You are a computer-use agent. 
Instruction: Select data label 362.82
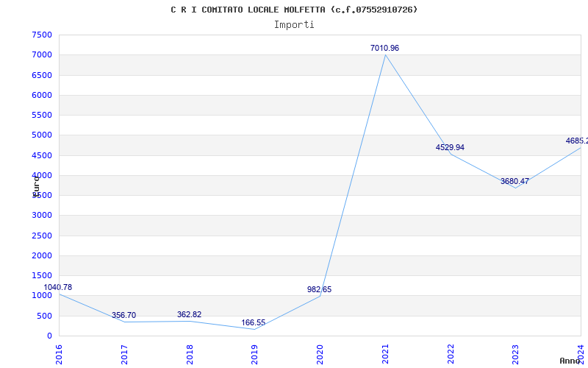click(x=189, y=315)
